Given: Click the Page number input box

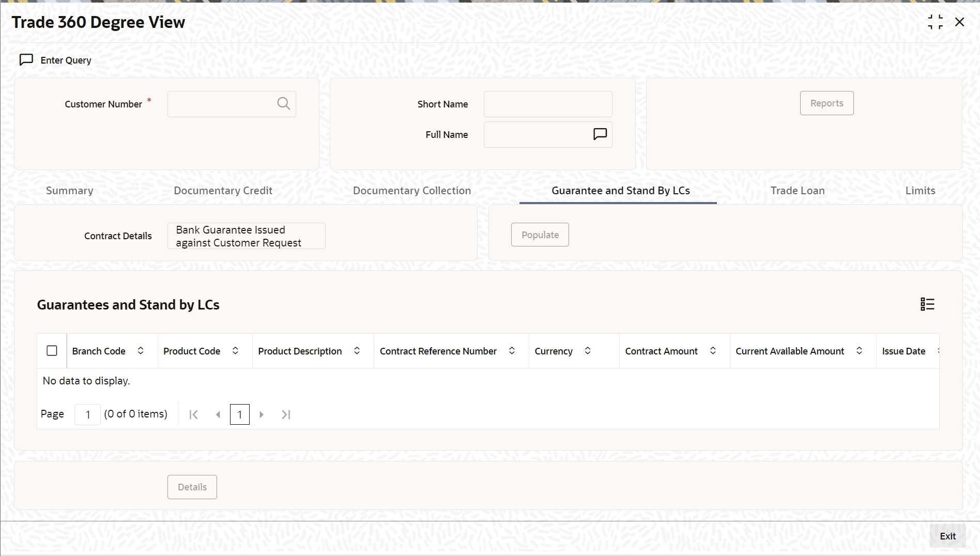Looking at the screenshot, I should [87, 414].
